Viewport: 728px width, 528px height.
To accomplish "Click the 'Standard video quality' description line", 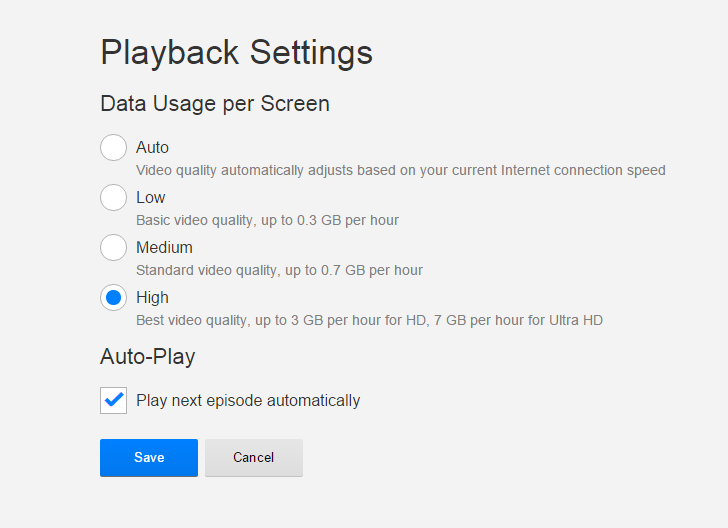I will point(279,270).
